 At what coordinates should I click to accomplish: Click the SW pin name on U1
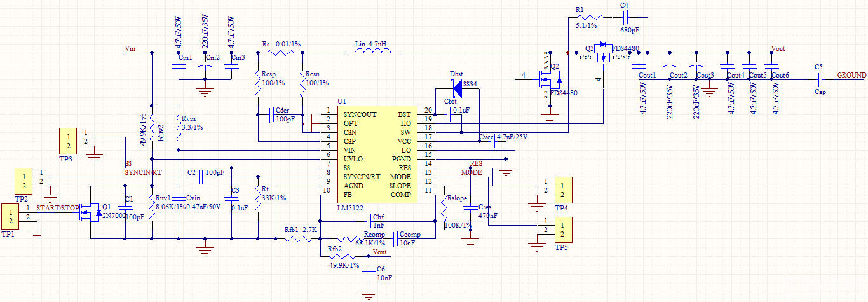pyautogui.click(x=407, y=132)
